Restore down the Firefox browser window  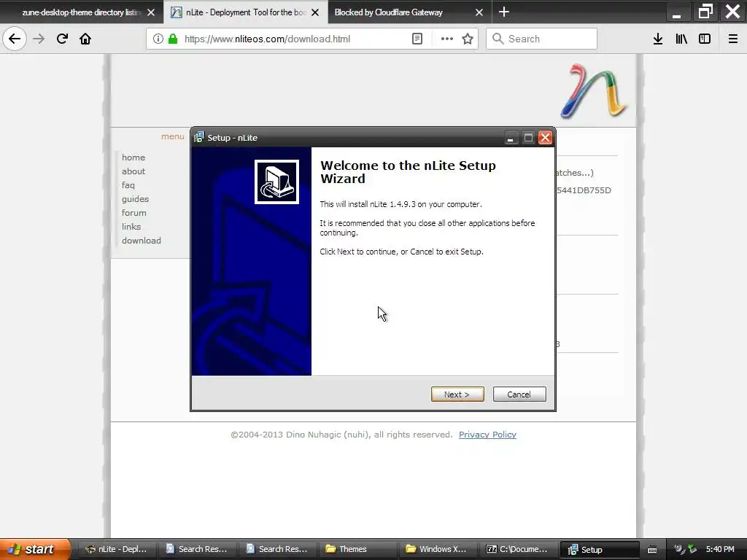point(705,12)
